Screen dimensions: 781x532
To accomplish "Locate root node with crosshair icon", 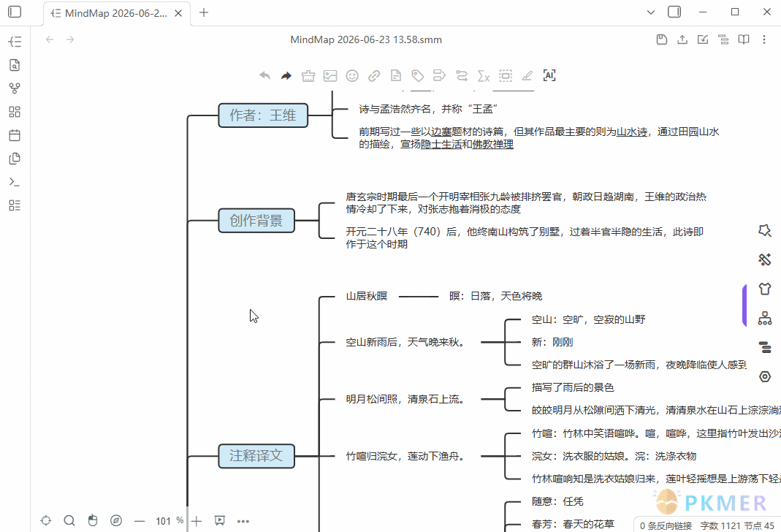I will pyautogui.click(x=46, y=520).
